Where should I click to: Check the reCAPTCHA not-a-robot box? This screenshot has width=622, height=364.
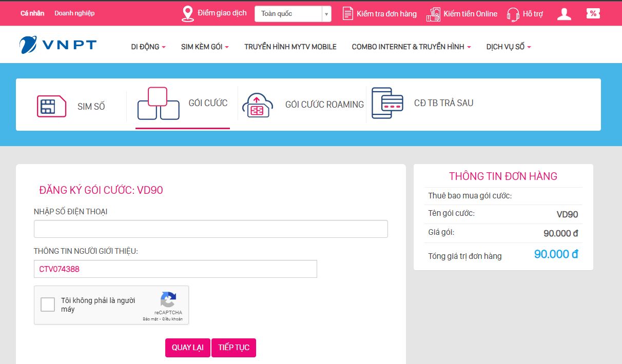tap(48, 305)
